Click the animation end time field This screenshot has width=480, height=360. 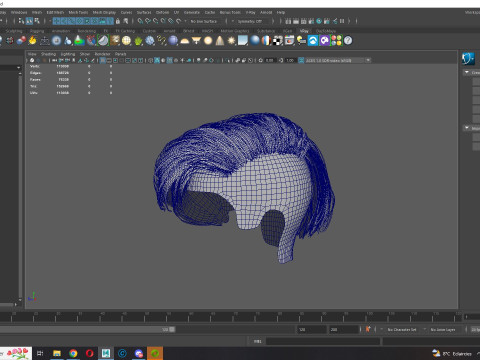pos(344,330)
